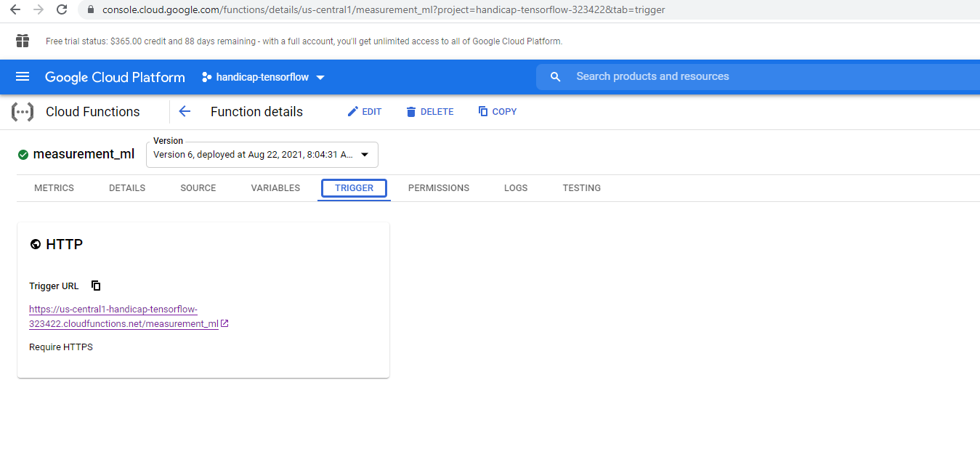Image resolution: width=980 pixels, height=465 pixels.
Task: Click the DELETE button
Action: (x=429, y=112)
